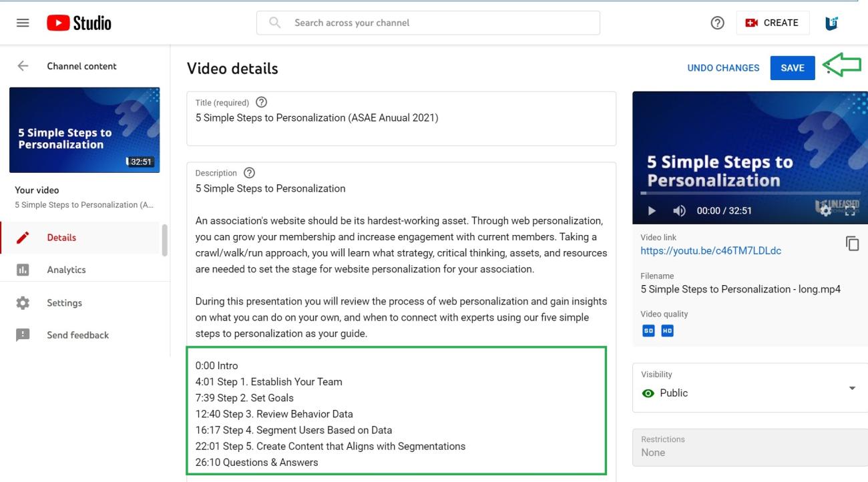Open Send feedback in sidebar
The image size is (868, 482).
[79, 335]
